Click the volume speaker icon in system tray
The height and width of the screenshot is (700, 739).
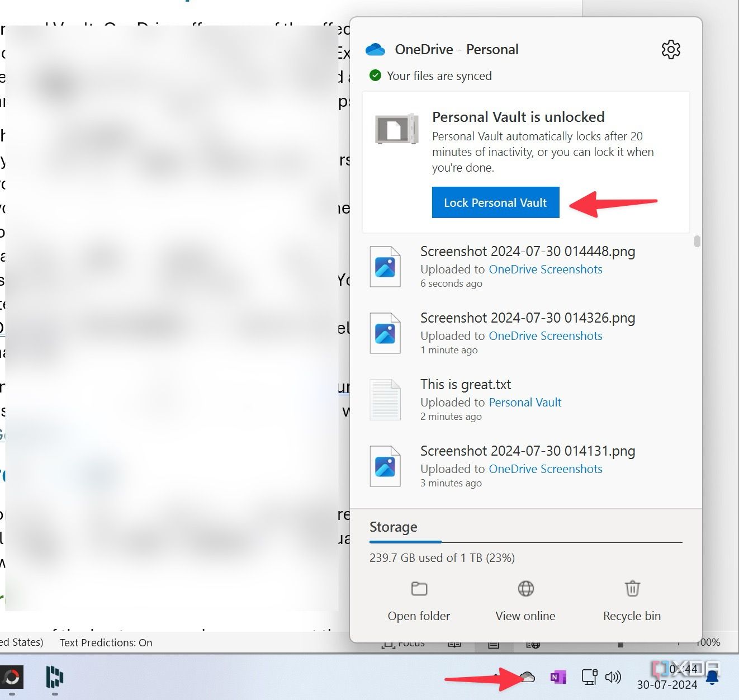click(613, 677)
